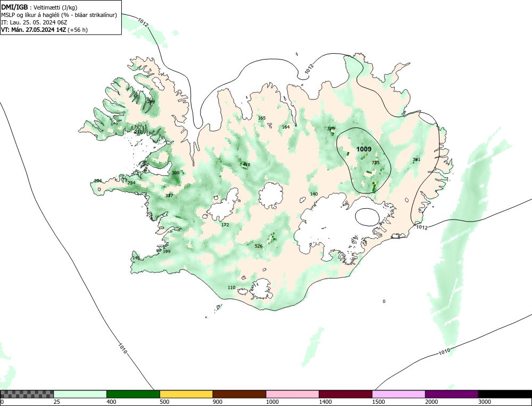532x406 pixels.
Task: Click the maroon 1400-1500 legend swatch
Action: pyautogui.click(x=345, y=394)
